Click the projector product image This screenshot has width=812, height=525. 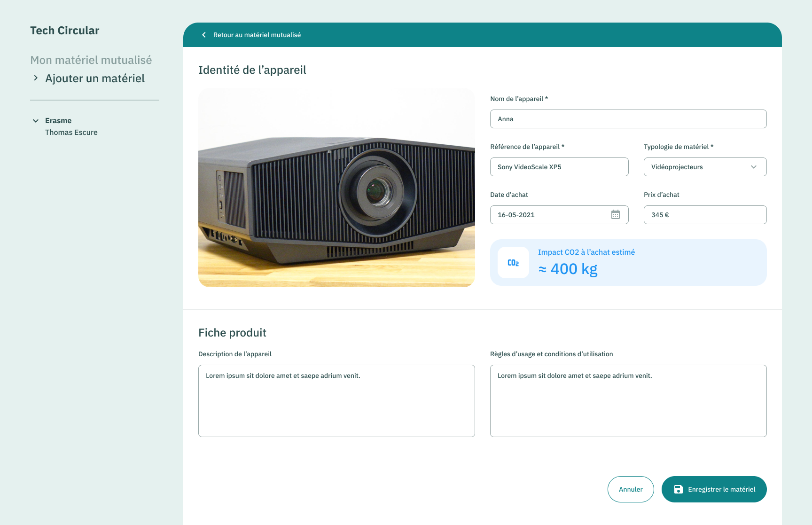(x=336, y=188)
